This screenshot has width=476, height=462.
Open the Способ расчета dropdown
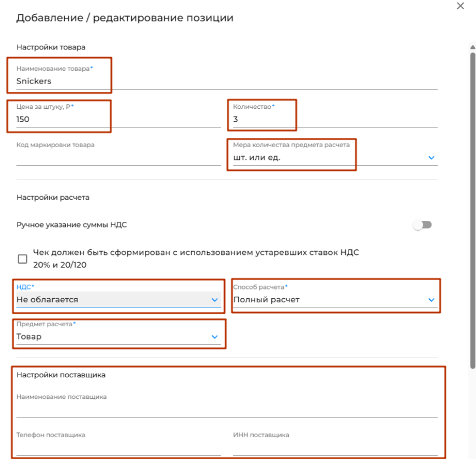431,300
